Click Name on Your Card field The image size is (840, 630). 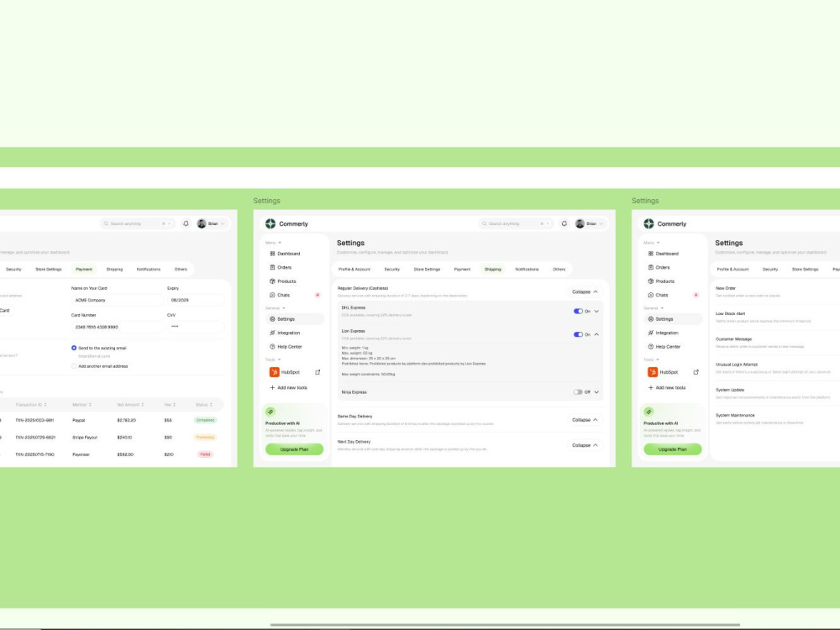(117, 300)
